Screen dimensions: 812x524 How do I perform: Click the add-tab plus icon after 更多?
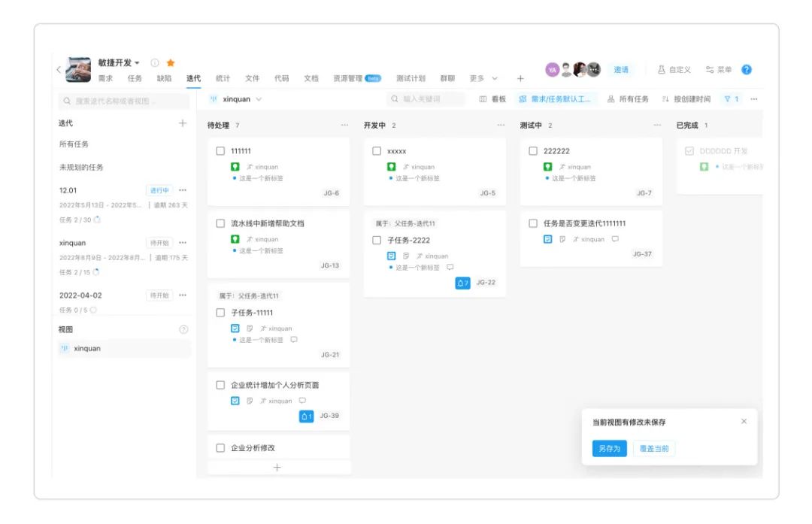click(520, 78)
